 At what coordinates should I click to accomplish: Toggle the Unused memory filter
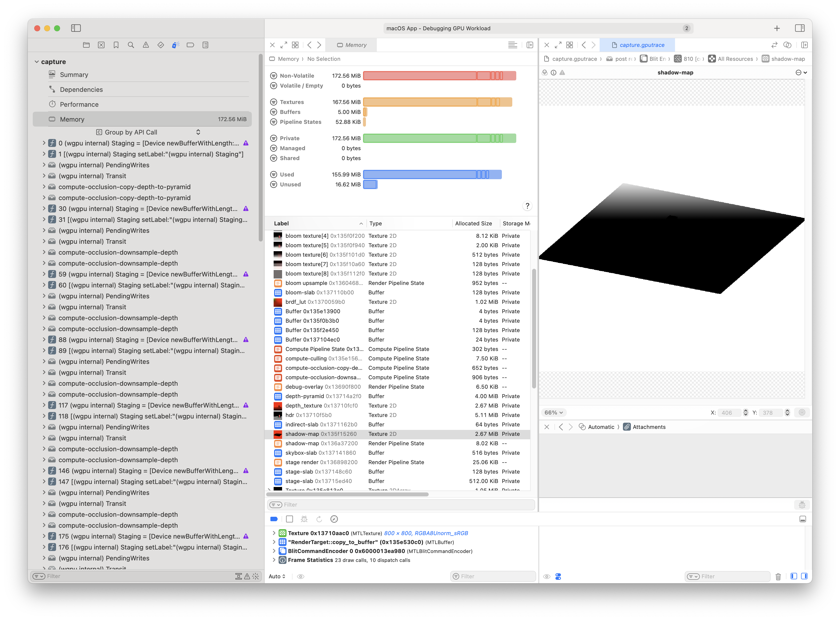click(274, 185)
